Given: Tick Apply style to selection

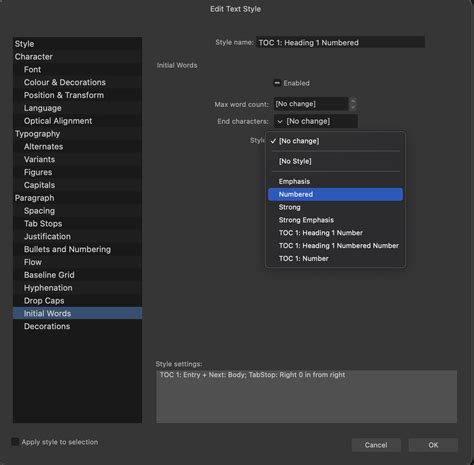Looking at the screenshot, I should pos(15,442).
